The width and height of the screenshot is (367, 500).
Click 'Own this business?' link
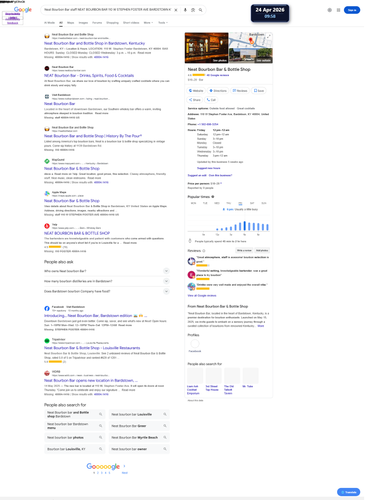(220, 175)
